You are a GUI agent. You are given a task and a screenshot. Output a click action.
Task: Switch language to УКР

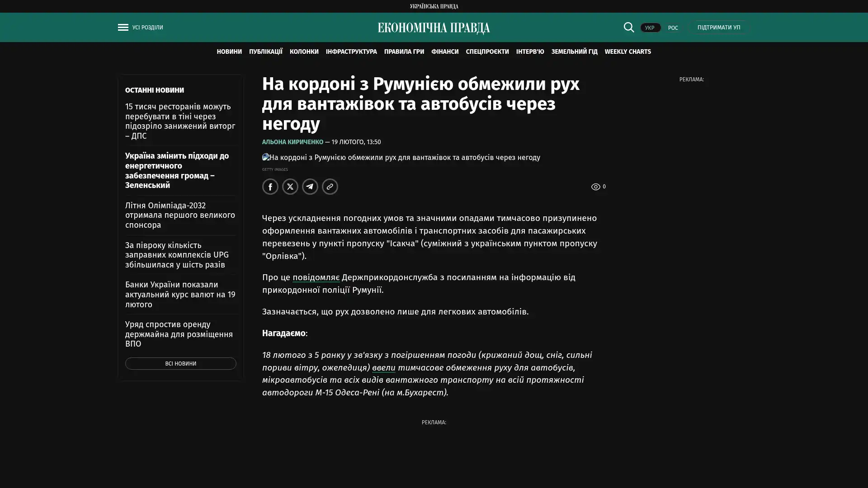650,28
